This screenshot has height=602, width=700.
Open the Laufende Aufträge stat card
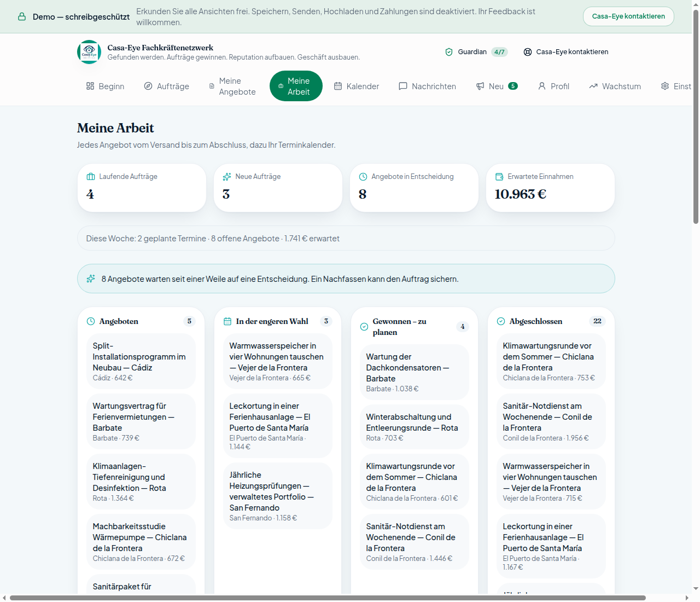142,188
